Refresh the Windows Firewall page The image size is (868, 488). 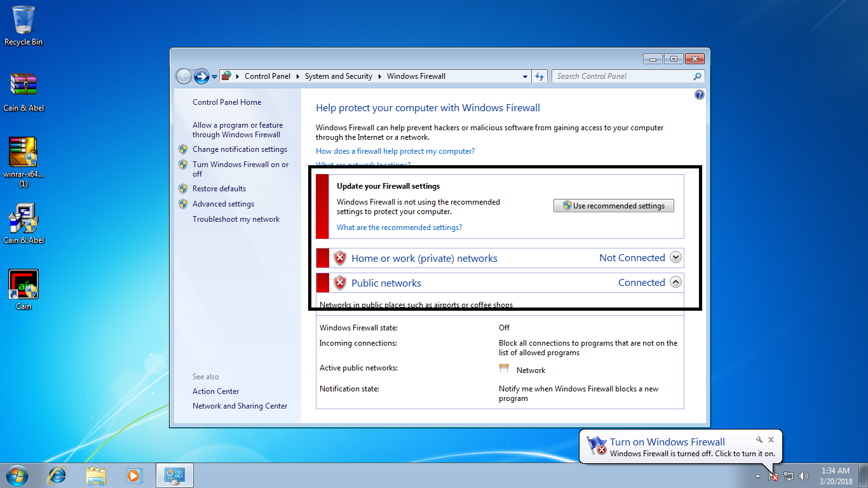539,76
